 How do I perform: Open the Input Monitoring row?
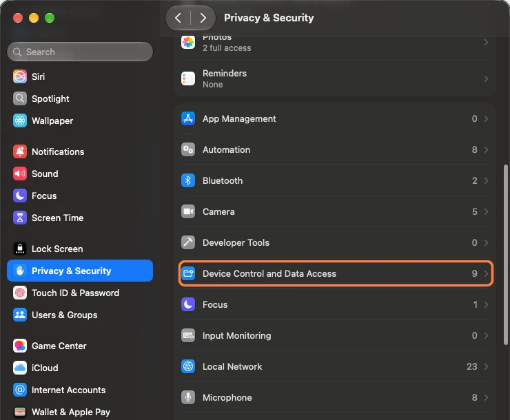pyautogui.click(x=335, y=335)
